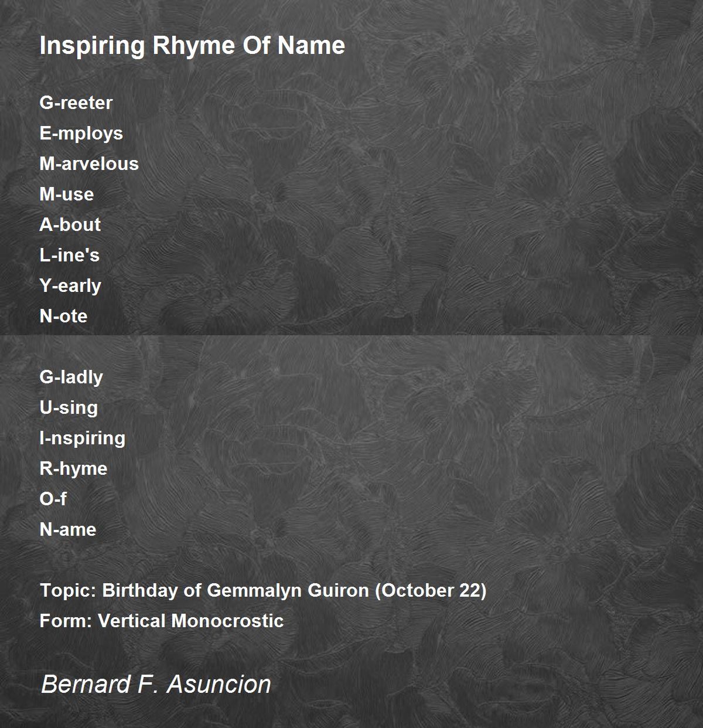
Task: Click the date text October 22
Action: point(431,590)
